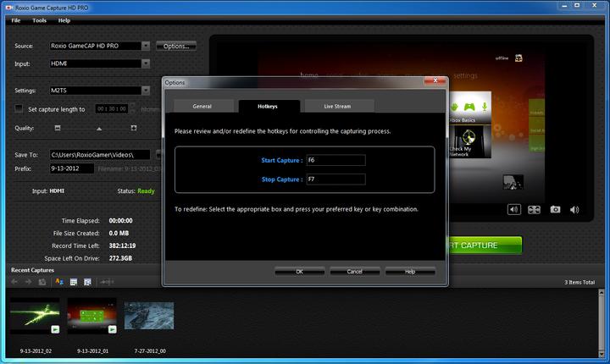Screen dimensions: 610x364
Task: Click the profile avatar icon in preview
Action: pos(518,58)
